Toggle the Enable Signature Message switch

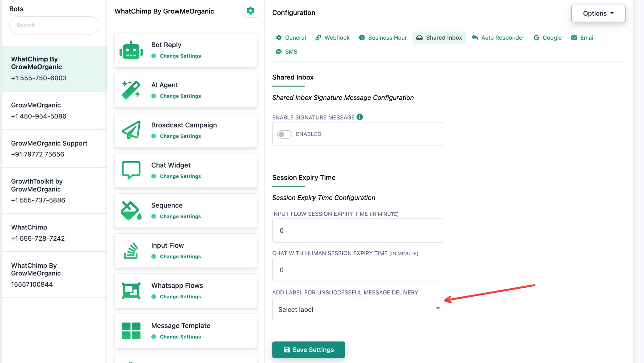pos(285,134)
